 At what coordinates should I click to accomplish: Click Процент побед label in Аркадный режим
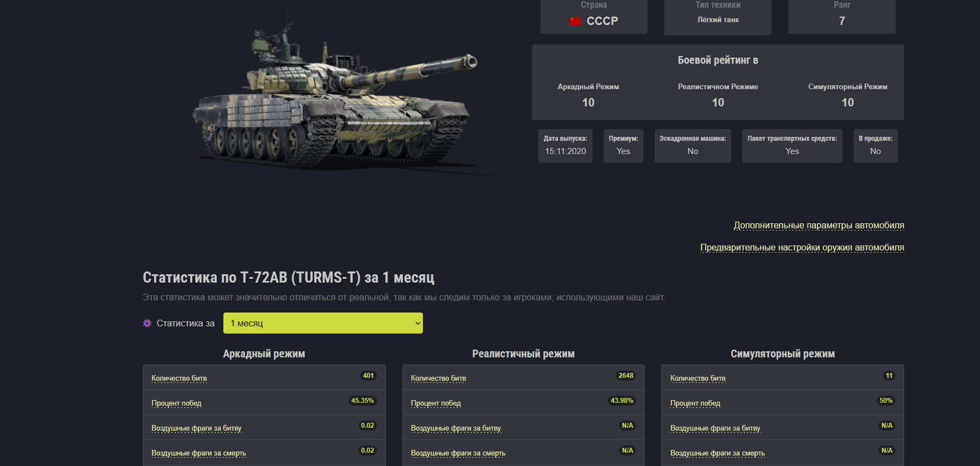[x=176, y=403]
